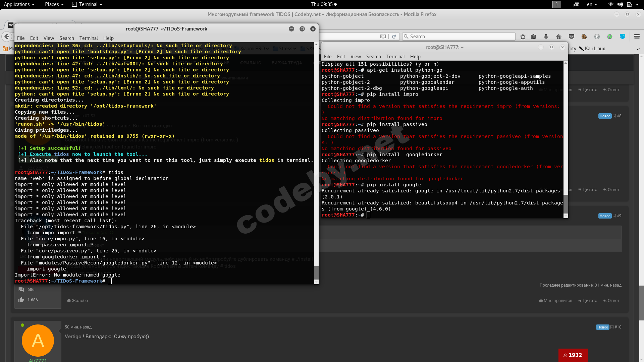Open the volume indicator in top panel
Screen dimensions: 644x362
click(620, 4)
